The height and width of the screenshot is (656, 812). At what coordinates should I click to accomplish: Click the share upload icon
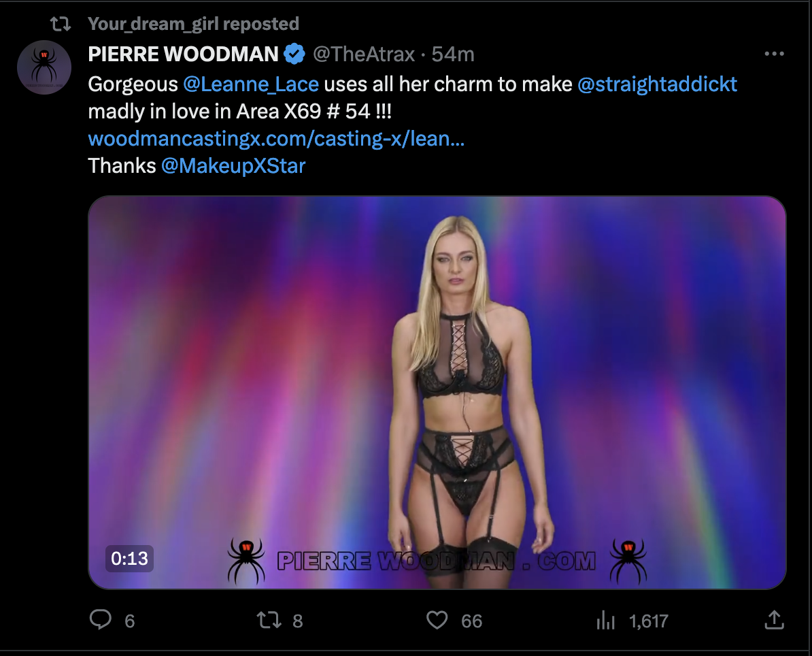click(x=773, y=620)
